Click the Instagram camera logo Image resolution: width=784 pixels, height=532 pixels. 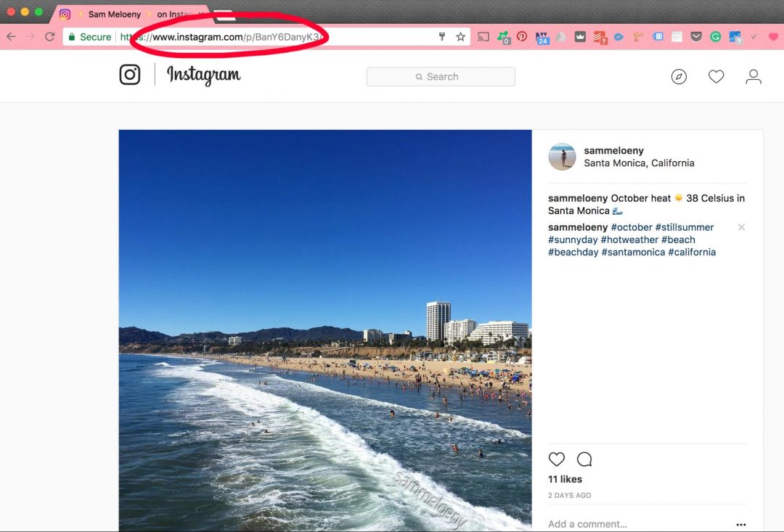pos(129,74)
